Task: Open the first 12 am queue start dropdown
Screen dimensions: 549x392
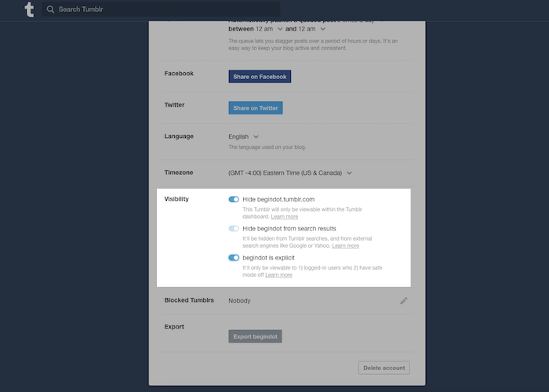Action: pyautogui.click(x=269, y=29)
